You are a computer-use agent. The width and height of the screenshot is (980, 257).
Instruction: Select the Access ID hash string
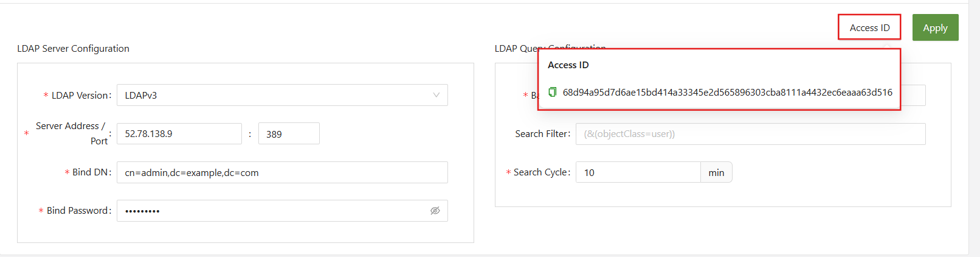(x=727, y=92)
